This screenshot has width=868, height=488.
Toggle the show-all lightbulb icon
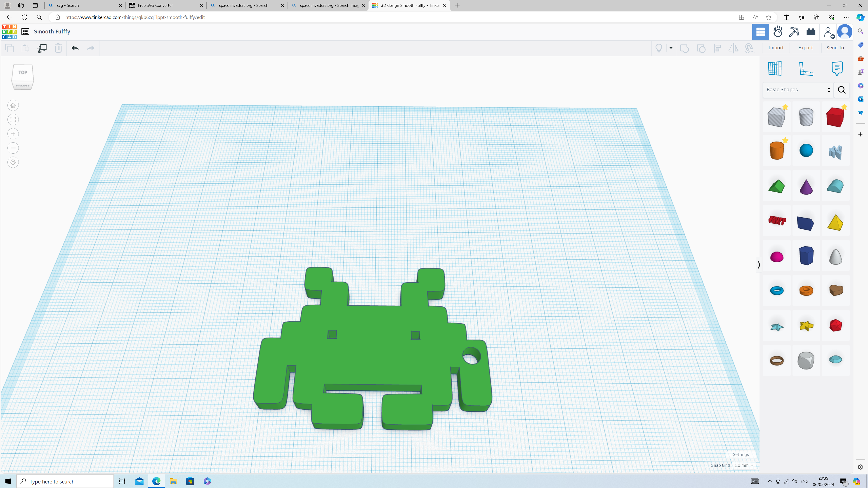[659, 48]
